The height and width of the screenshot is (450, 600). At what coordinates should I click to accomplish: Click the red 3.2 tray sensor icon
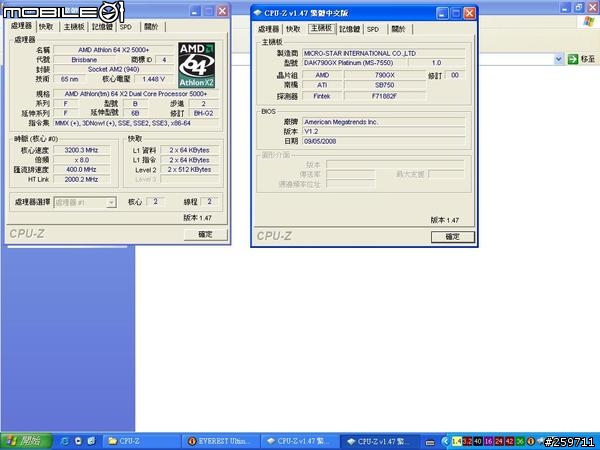[x=467, y=442]
